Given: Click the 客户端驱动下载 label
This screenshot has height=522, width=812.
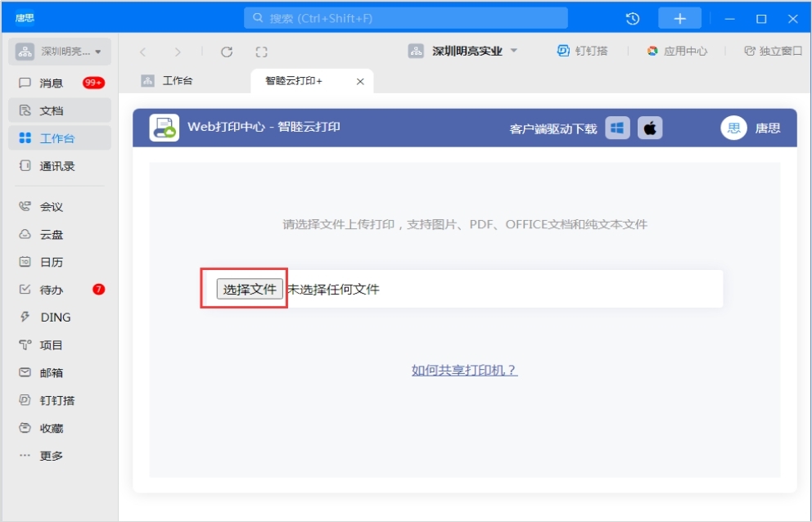Looking at the screenshot, I should [x=553, y=128].
